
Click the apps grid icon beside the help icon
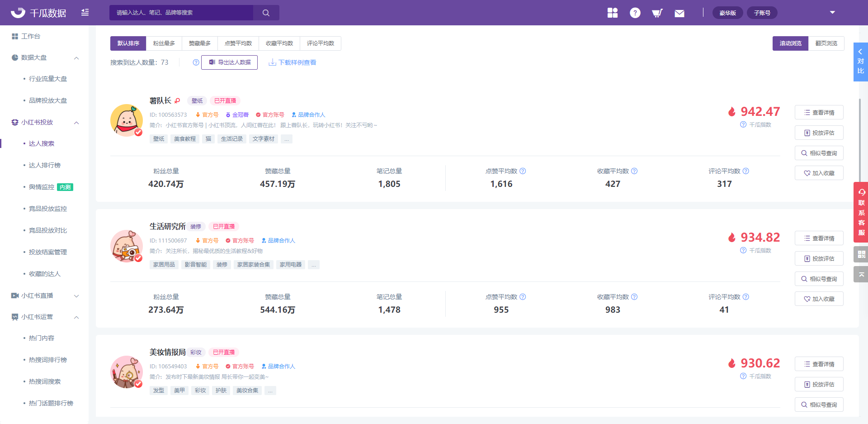tap(613, 13)
